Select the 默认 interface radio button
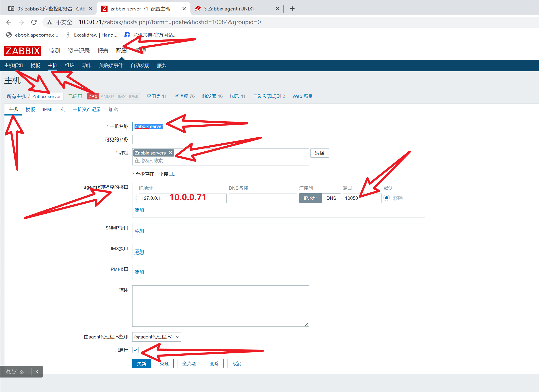This screenshot has height=392, width=539. coord(386,198)
